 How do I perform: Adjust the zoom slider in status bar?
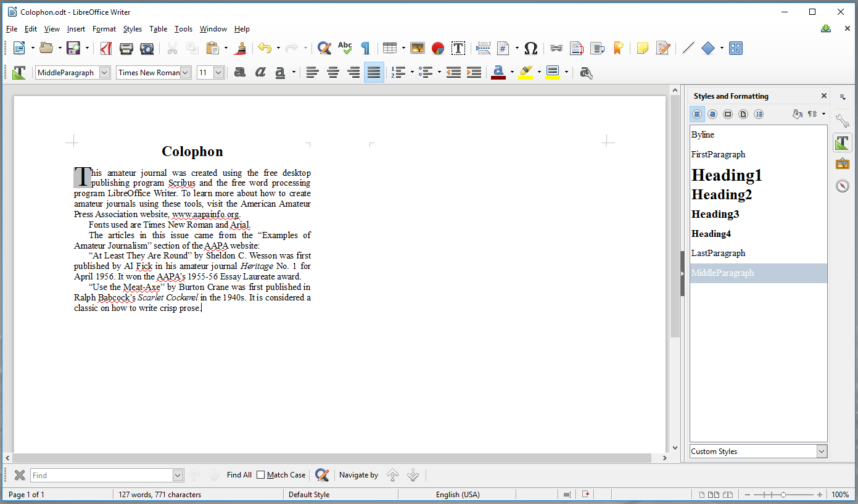pyautogui.click(x=783, y=495)
